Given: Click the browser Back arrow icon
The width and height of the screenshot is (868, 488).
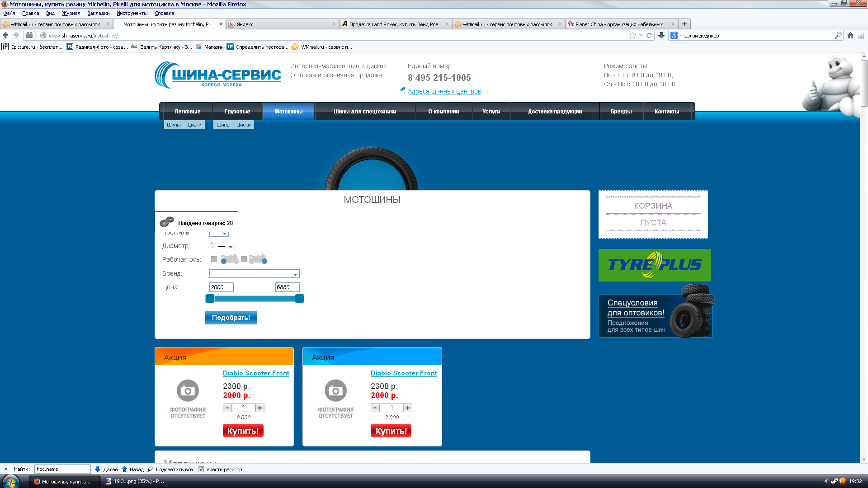Looking at the screenshot, I should pyautogui.click(x=6, y=35).
